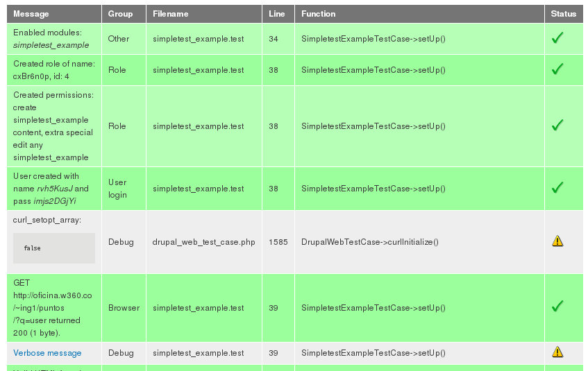The image size is (588, 371).
Task: Click the warning icon in curl_setopt_array row
Action: (x=557, y=241)
